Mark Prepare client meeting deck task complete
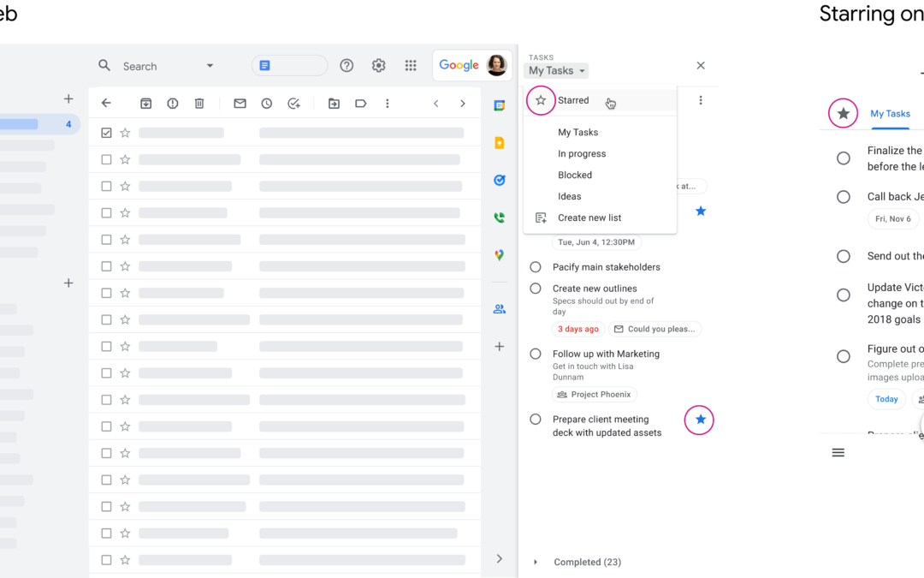Image resolution: width=924 pixels, height=578 pixels. point(535,420)
